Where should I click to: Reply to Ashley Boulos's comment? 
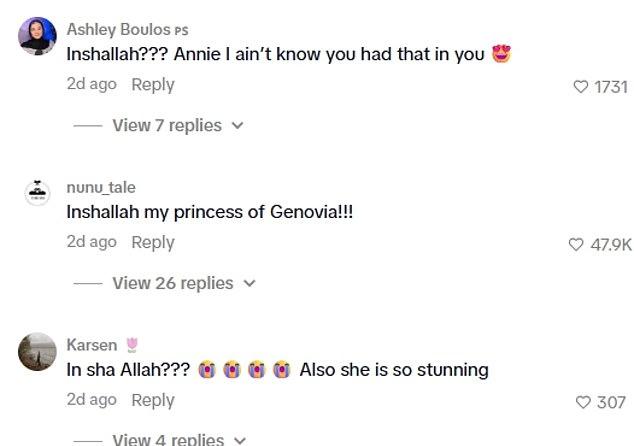click(x=153, y=85)
